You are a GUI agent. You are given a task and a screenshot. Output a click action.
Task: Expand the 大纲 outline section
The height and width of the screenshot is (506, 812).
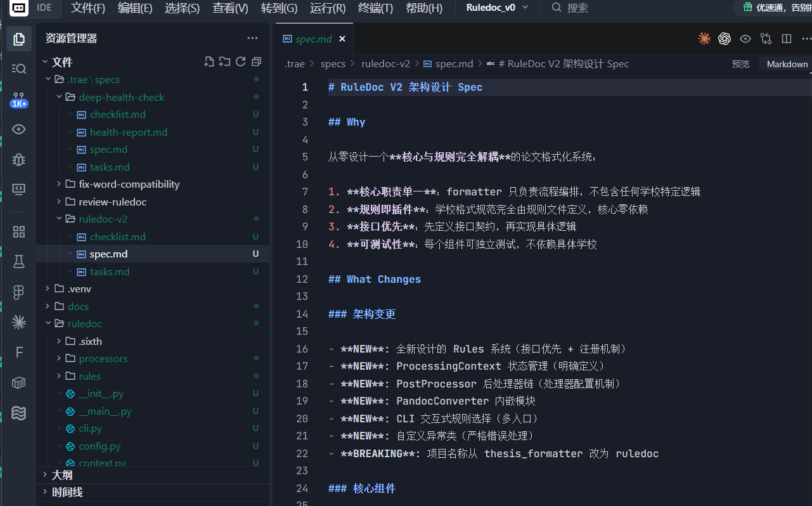(62, 475)
